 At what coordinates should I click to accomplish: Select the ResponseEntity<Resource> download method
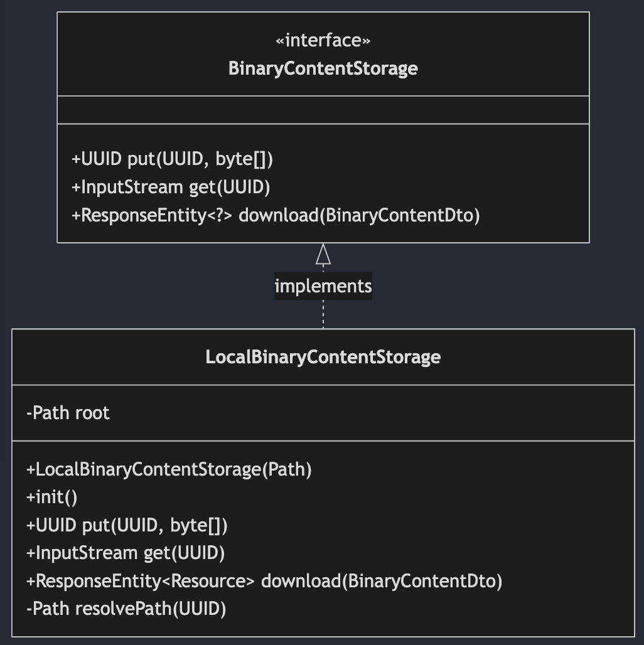pyautogui.click(x=264, y=581)
